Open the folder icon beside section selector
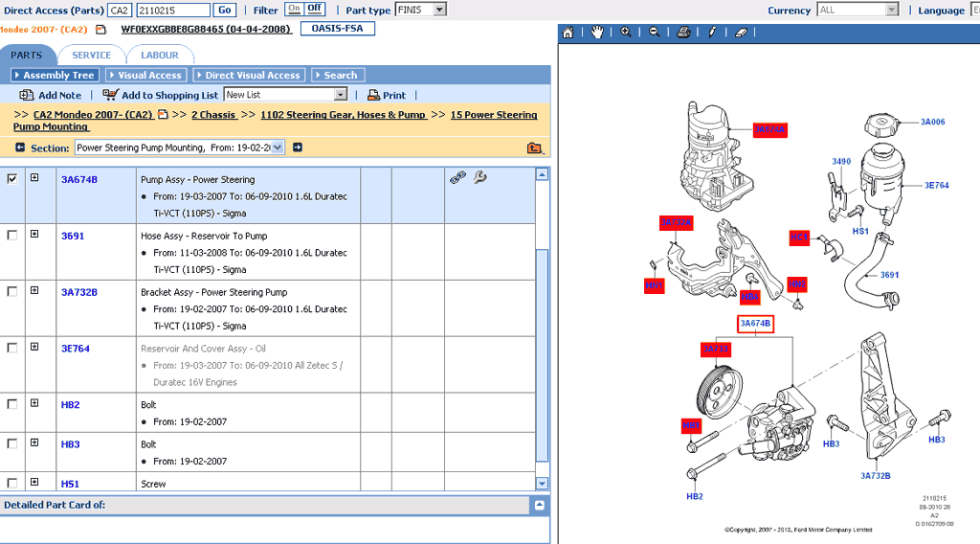Image resolution: width=980 pixels, height=544 pixels. pos(534,148)
